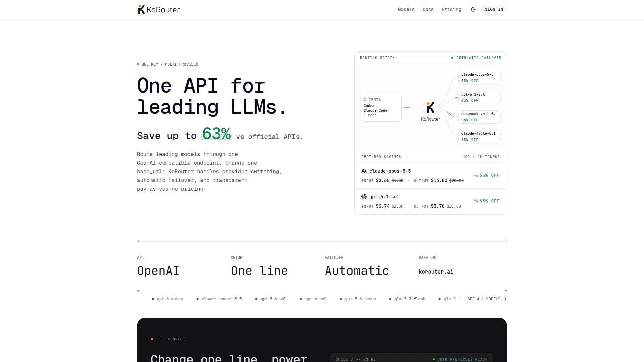
Task: Open the SEE ALL MODELS link
Action: pyautogui.click(x=487, y=299)
